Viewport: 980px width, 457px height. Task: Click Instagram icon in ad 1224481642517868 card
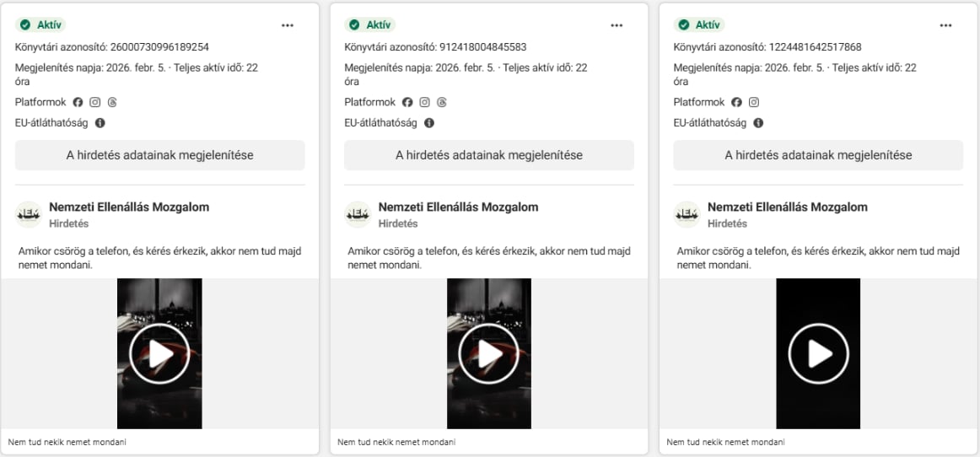pos(753,102)
